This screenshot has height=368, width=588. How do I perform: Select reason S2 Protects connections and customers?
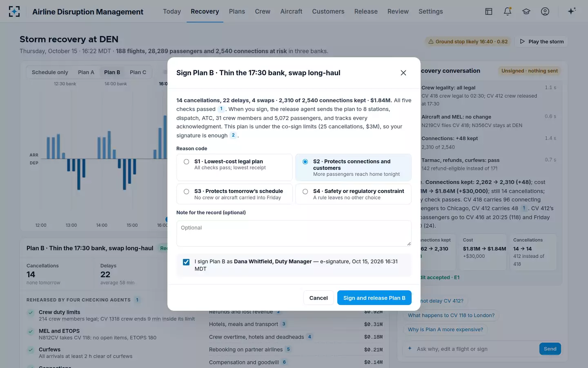[x=353, y=167]
